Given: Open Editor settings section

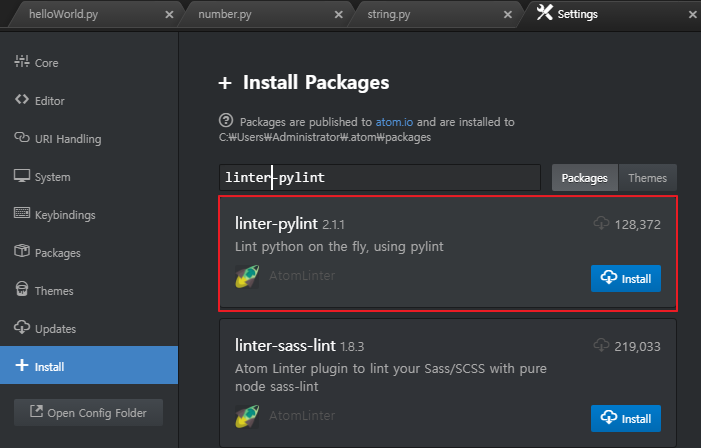Looking at the screenshot, I should pos(89,101).
